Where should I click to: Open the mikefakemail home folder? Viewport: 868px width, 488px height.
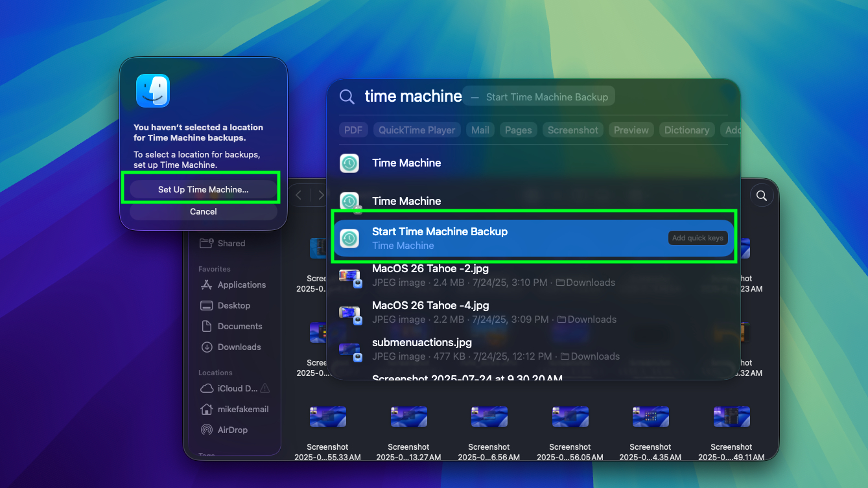click(x=234, y=409)
